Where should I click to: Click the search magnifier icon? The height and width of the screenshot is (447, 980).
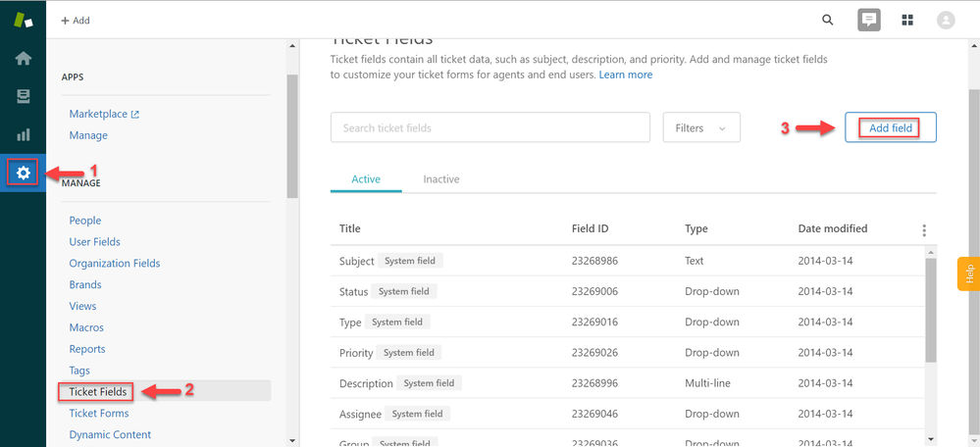828,20
